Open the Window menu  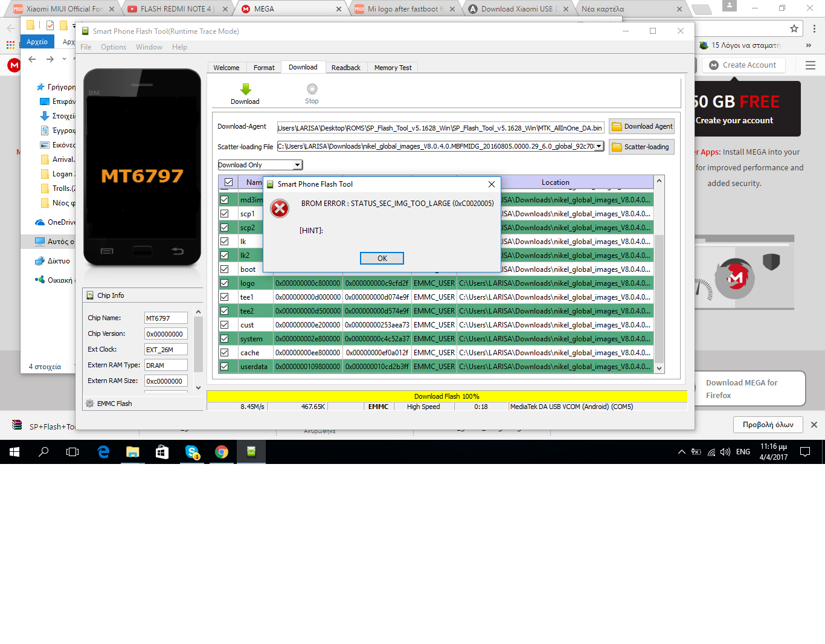click(149, 47)
